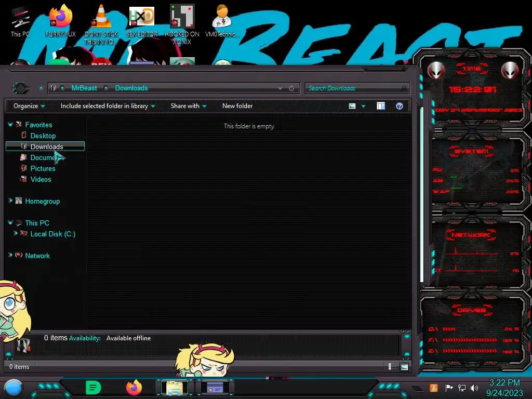The height and width of the screenshot is (399, 532).
Task: Switch to details view in status bar
Action: tap(390, 367)
